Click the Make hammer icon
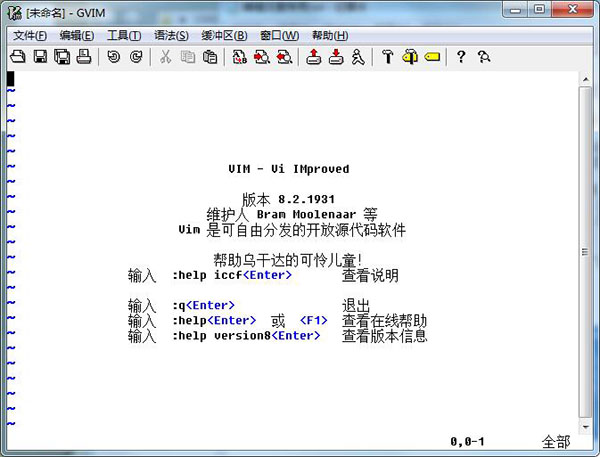 coord(388,57)
